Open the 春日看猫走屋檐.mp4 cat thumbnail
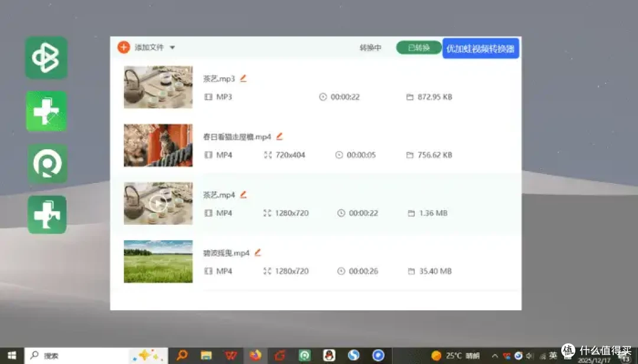638x364 pixels. tap(158, 145)
